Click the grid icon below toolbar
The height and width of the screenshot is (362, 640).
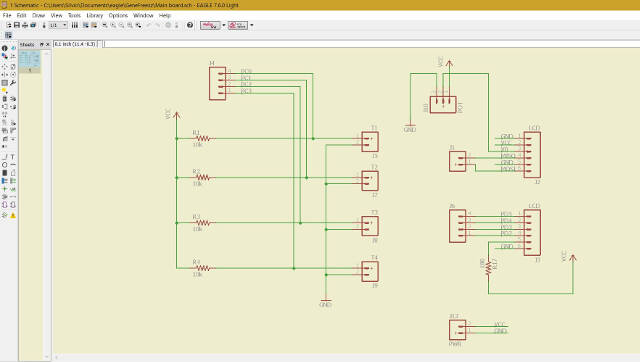[8, 36]
